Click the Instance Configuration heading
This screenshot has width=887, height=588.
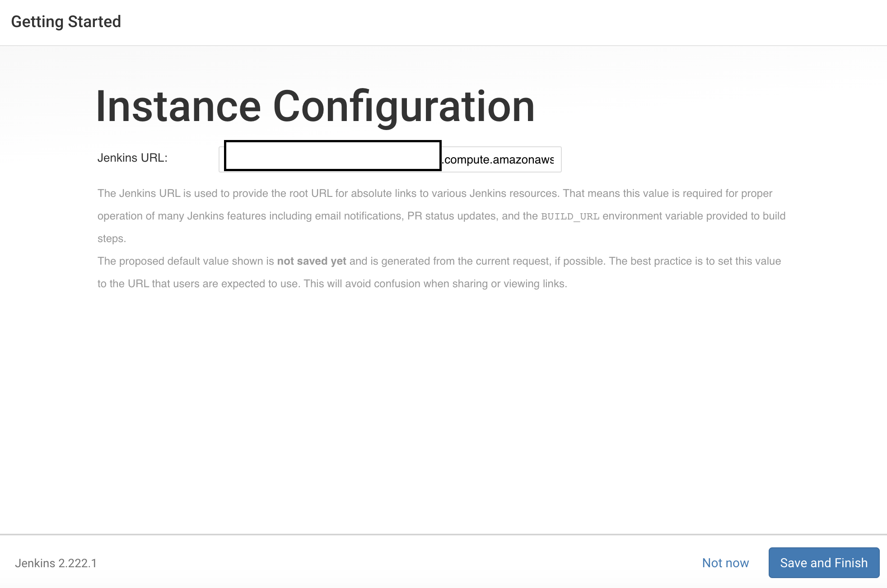tap(315, 107)
